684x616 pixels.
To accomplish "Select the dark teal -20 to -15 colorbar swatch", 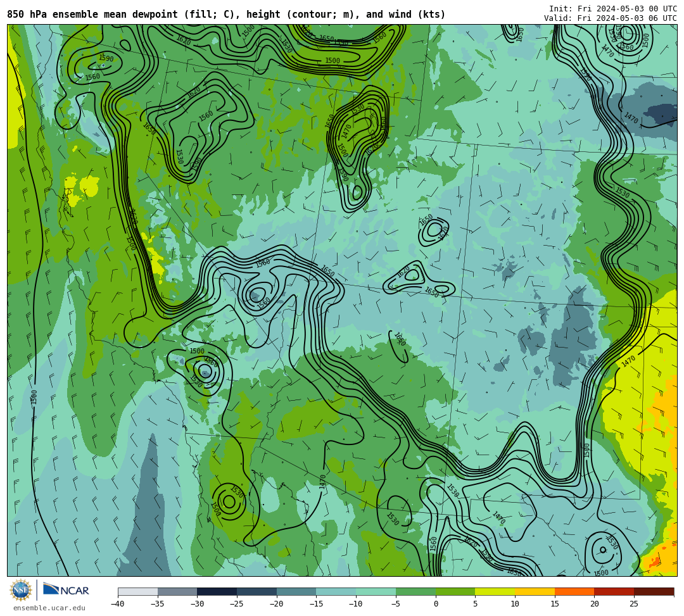I will click(296, 591).
